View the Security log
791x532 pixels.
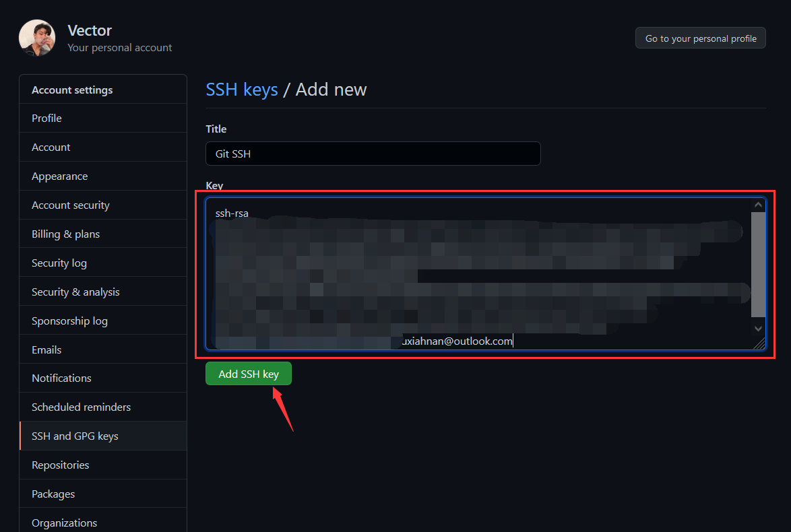[x=103, y=263]
